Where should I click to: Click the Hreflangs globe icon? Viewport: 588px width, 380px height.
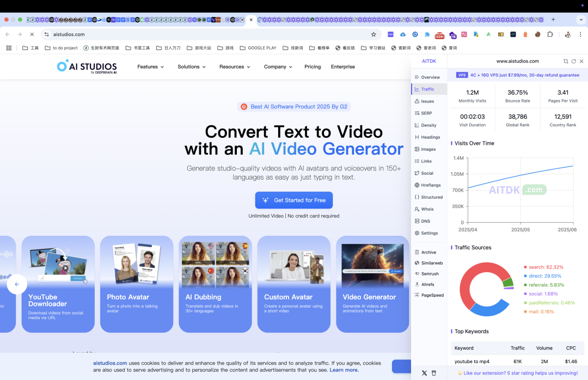coord(417,185)
